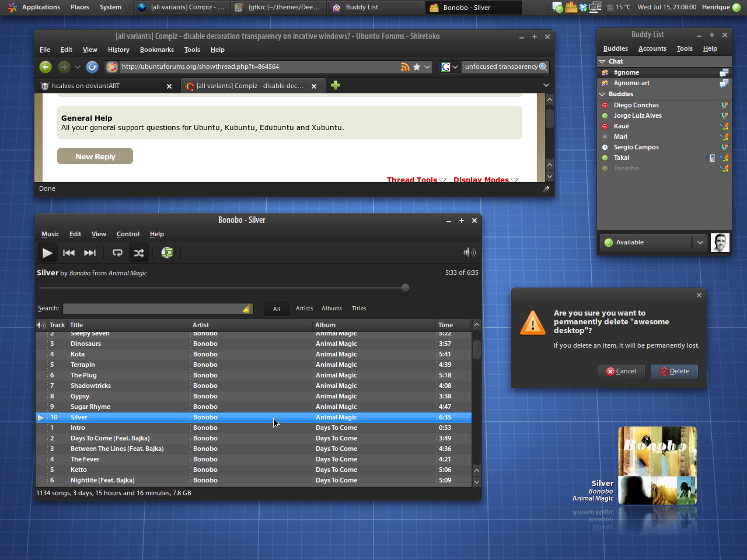Go forward in the browser
The image size is (747, 560).
(x=64, y=67)
